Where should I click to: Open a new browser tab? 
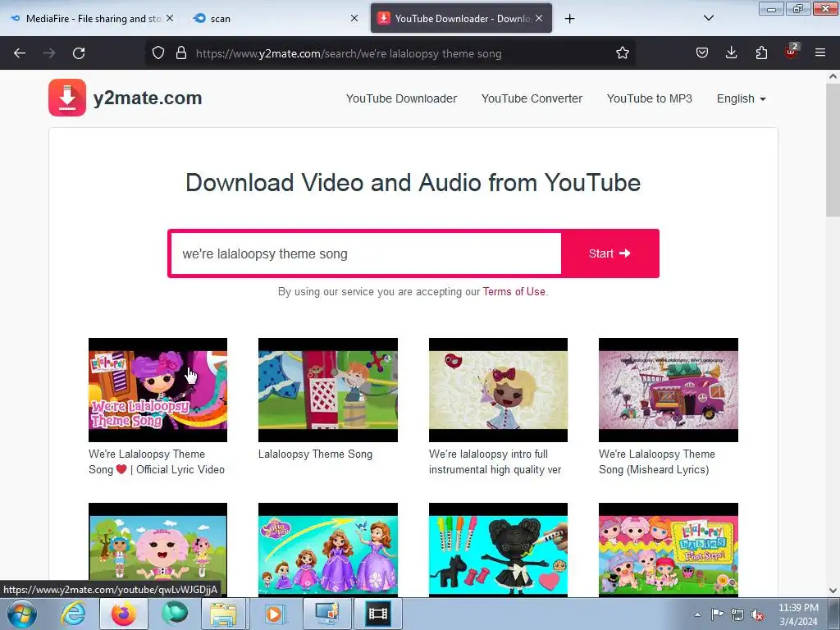coord(569,19)
